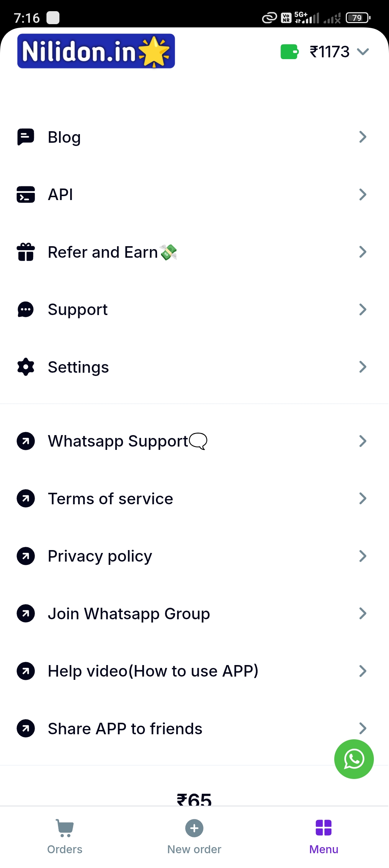Tap the chevron on the Settings row
This screenshot has width=389, height=868.
[x=363, y=367]
